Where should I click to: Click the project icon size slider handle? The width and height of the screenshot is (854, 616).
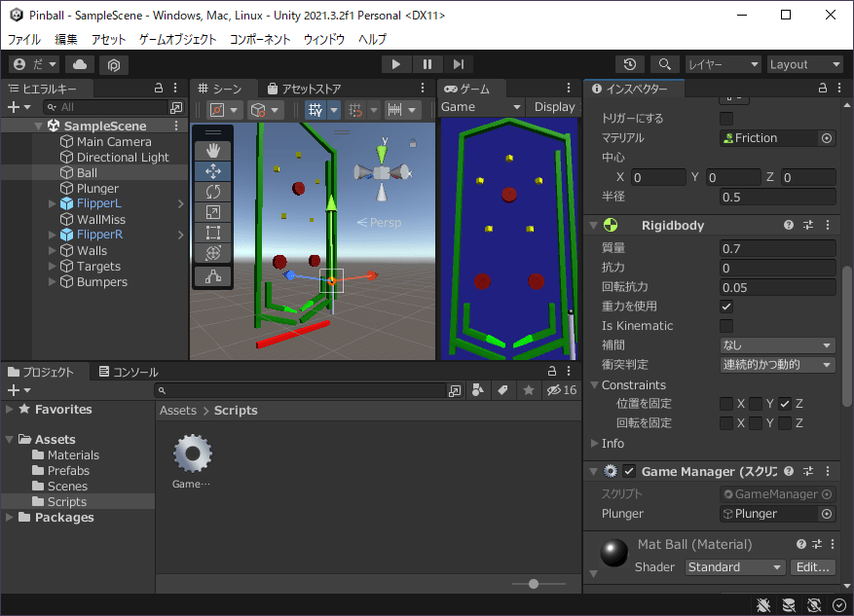pos(534,583)
